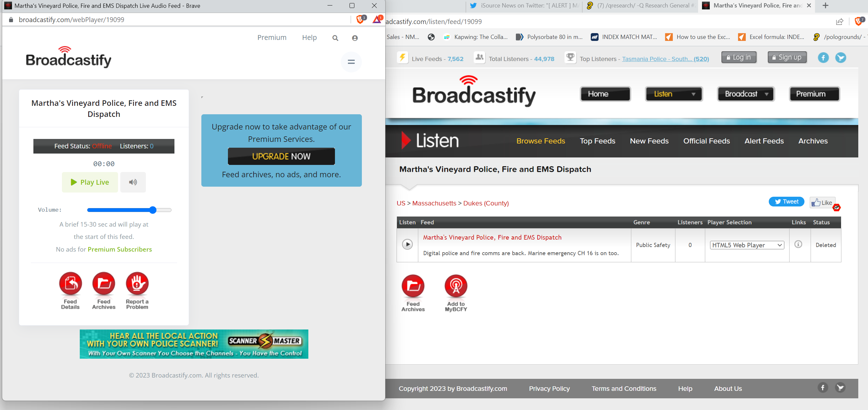Click the Dukes (County) breadcrumb link
The width and height of the screenshot is (868, 410).
coord(486,203)
